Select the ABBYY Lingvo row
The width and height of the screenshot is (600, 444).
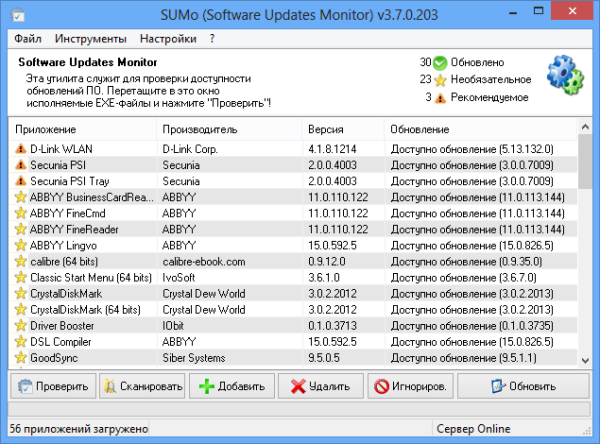pos(293,245)
